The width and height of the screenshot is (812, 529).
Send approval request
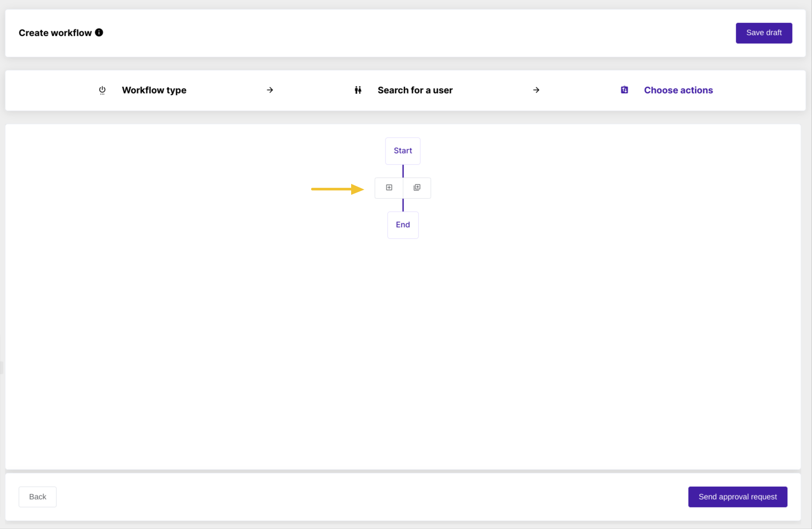click(738, 497)
